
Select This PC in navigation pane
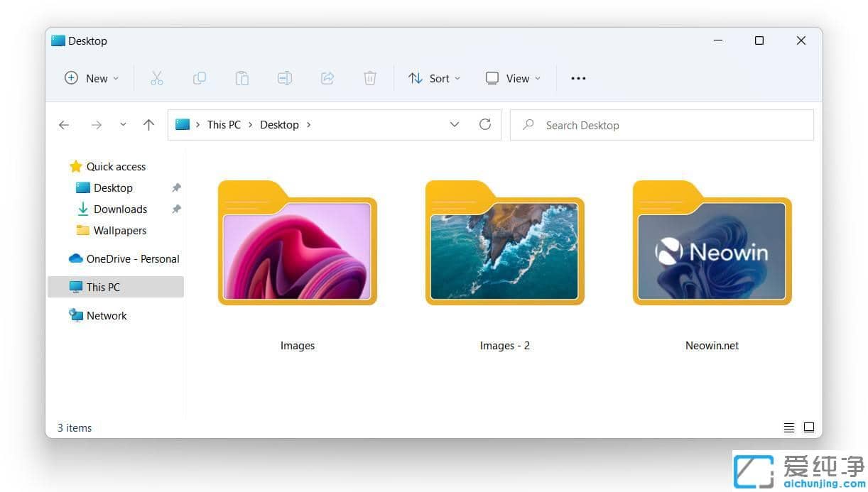click(x=116, y=287)
